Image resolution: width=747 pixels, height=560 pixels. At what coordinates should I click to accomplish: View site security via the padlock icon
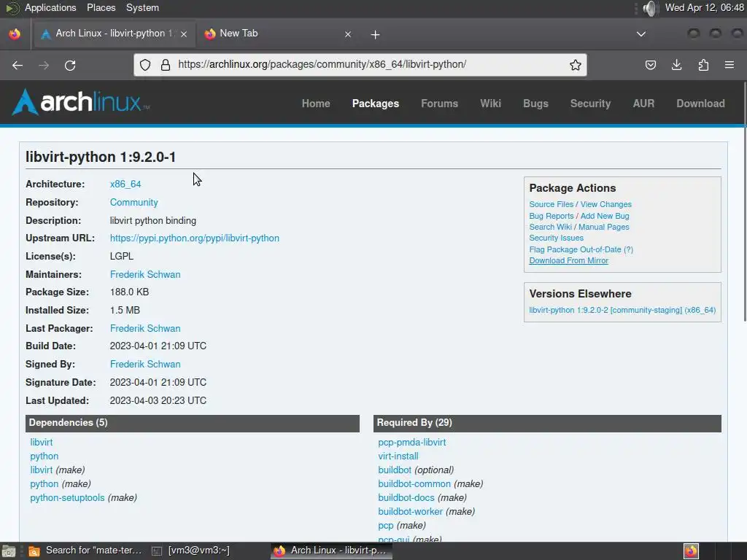tap(166, 65)
